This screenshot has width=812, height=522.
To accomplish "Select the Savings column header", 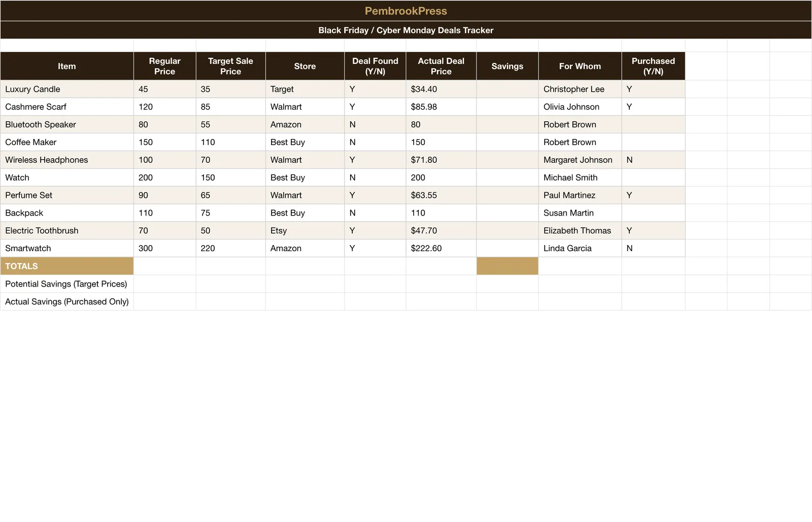I will click(507, 66).
